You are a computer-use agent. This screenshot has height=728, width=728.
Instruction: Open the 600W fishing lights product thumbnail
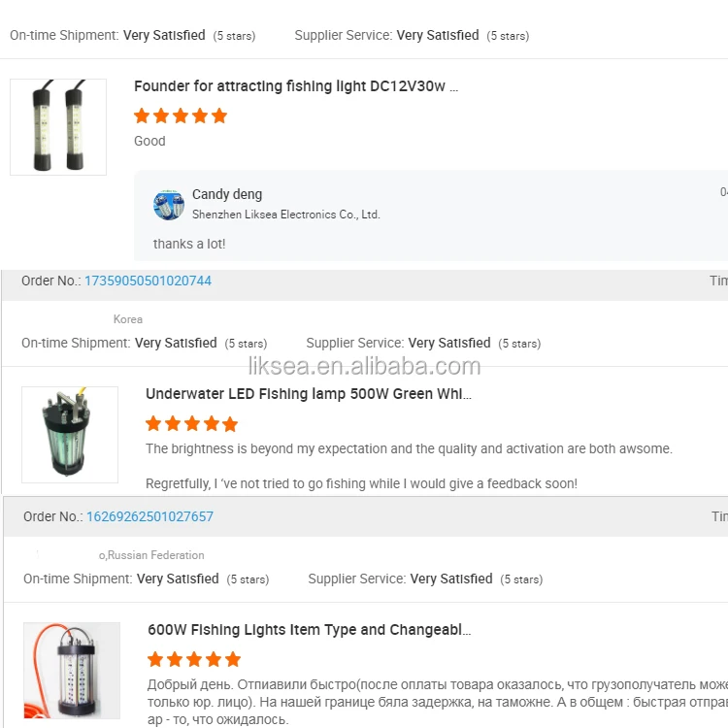click(72, 671)
